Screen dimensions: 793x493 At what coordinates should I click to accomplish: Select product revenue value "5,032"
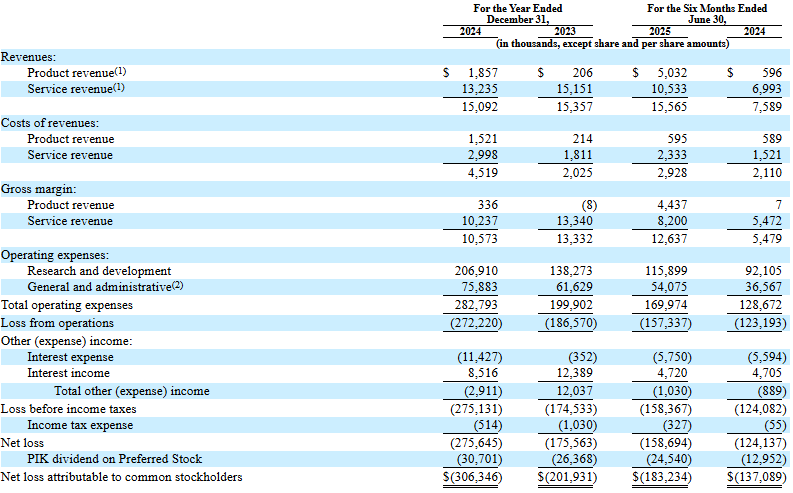coord(672,73)
